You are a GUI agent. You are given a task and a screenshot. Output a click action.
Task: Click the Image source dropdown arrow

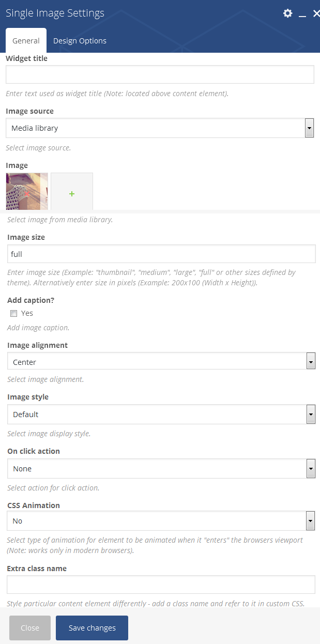coord(310,128)
